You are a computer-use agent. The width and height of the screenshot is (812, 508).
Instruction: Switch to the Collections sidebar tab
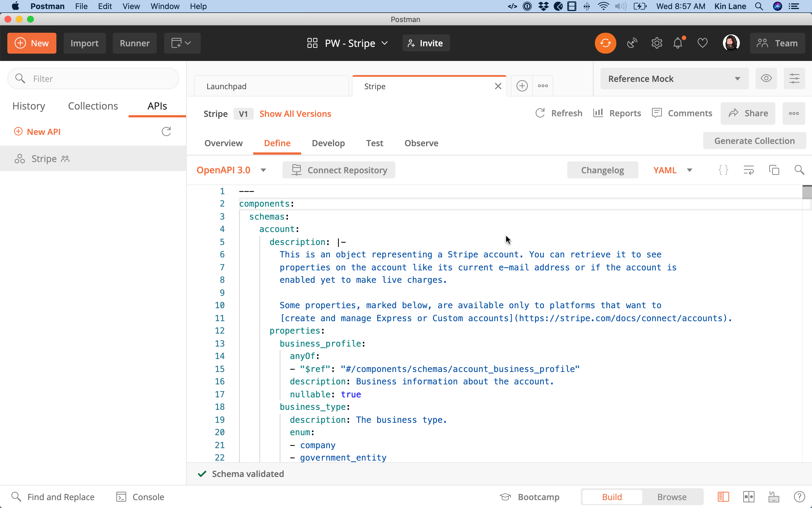pyautogui.click(x=93, y=106)
